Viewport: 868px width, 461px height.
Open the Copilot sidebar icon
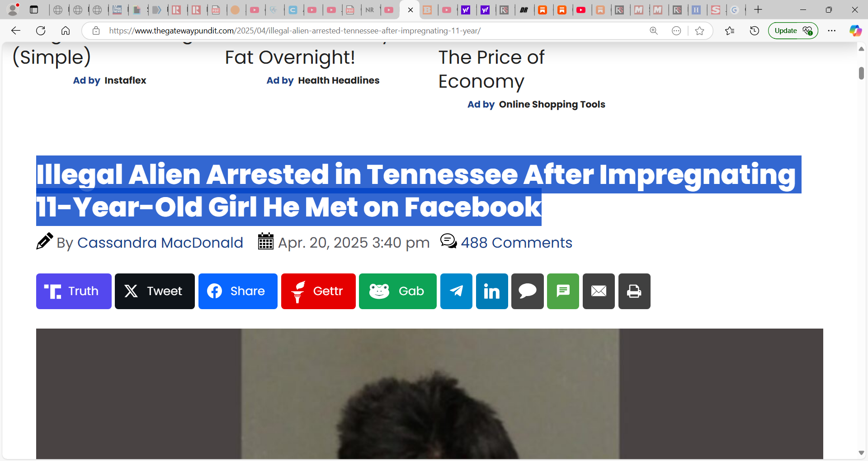[x=855, y=31]
